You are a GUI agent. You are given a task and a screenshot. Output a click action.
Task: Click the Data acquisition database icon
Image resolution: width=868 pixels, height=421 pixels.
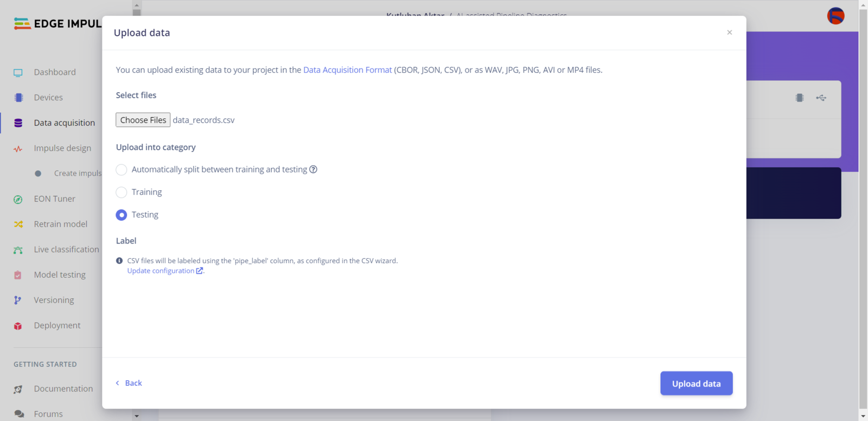click(18, 123)
